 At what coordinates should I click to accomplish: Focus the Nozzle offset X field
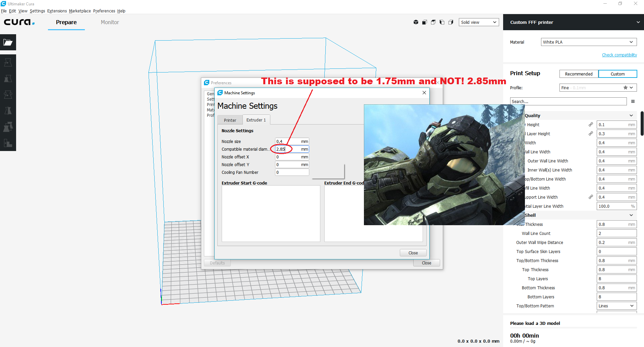coord(292,157)
